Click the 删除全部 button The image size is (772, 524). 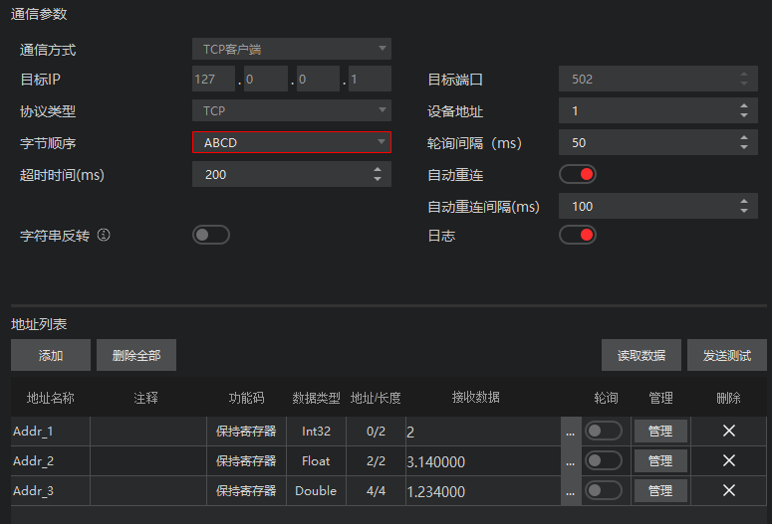coord(136,355)
